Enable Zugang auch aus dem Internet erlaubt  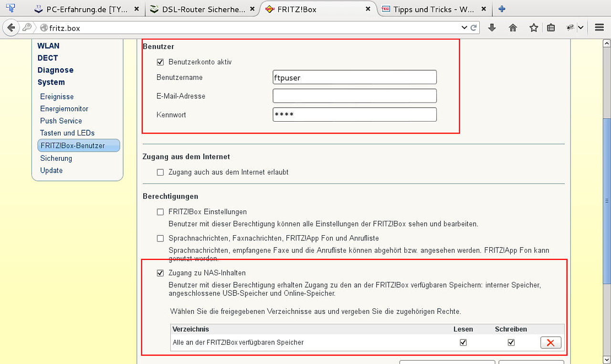pyautogui.click(x=160, y=172)
